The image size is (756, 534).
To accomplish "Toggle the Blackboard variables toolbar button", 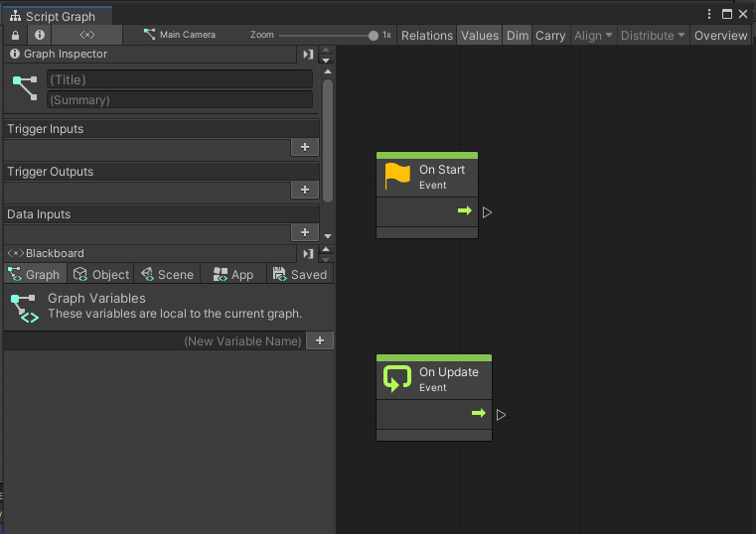I will pos(87,35).
